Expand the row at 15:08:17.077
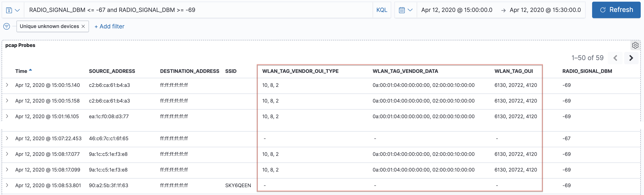Image resolution: width=644 pixels, height=195 pixels. (x=7, y=154)
